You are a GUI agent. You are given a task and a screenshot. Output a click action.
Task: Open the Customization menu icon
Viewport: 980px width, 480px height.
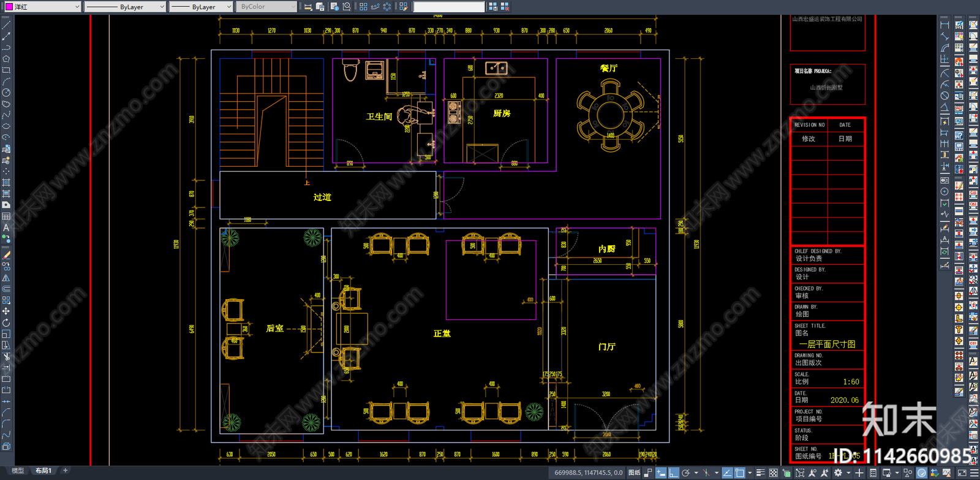tap(974, 473)
